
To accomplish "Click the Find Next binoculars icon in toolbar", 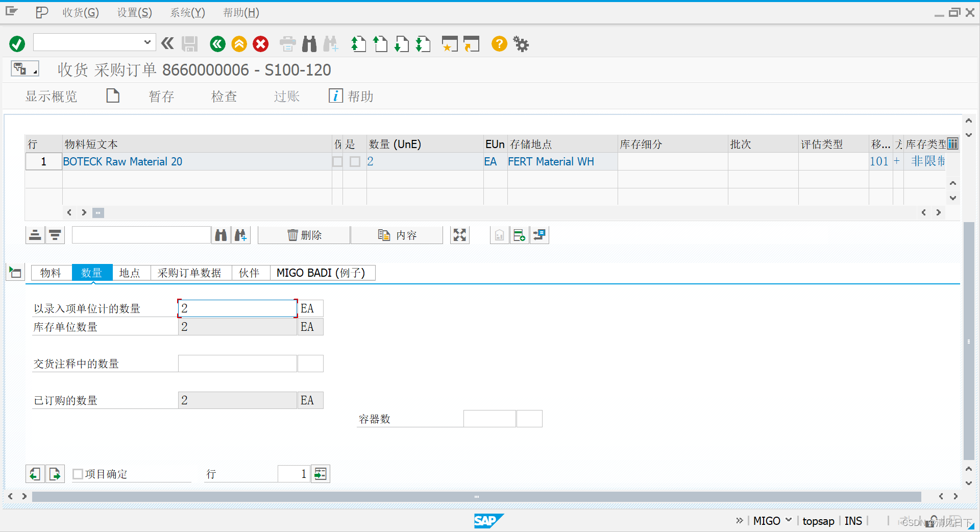I will point(331,44).
